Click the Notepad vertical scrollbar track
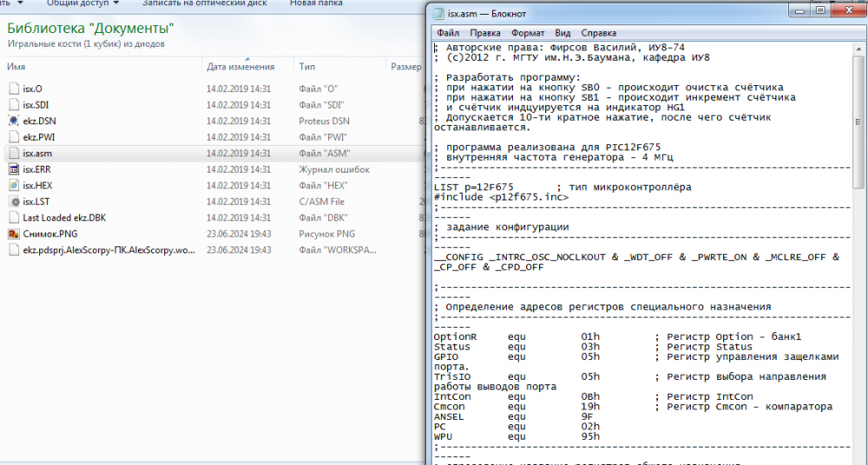The height and width of the screenshot is (465, 868). click(x=858, y=330)
